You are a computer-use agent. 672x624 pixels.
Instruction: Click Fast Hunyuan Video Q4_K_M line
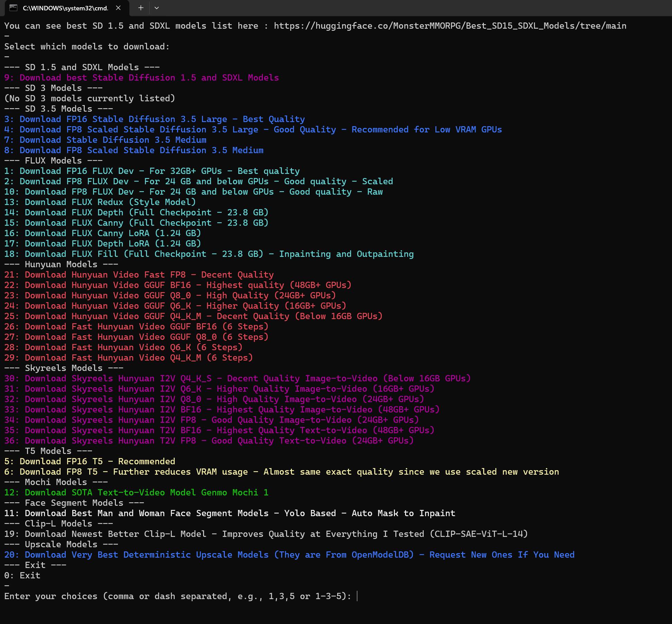click(x=128, y=358)
